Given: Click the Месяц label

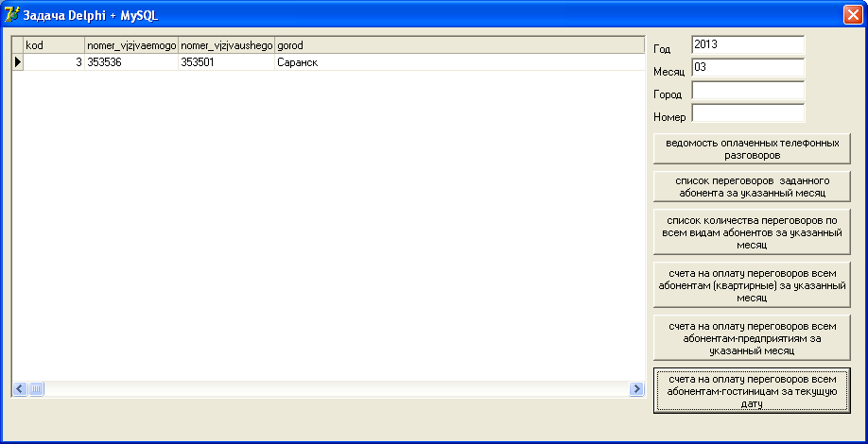Looking at the screenshot, I should point(668,72).
